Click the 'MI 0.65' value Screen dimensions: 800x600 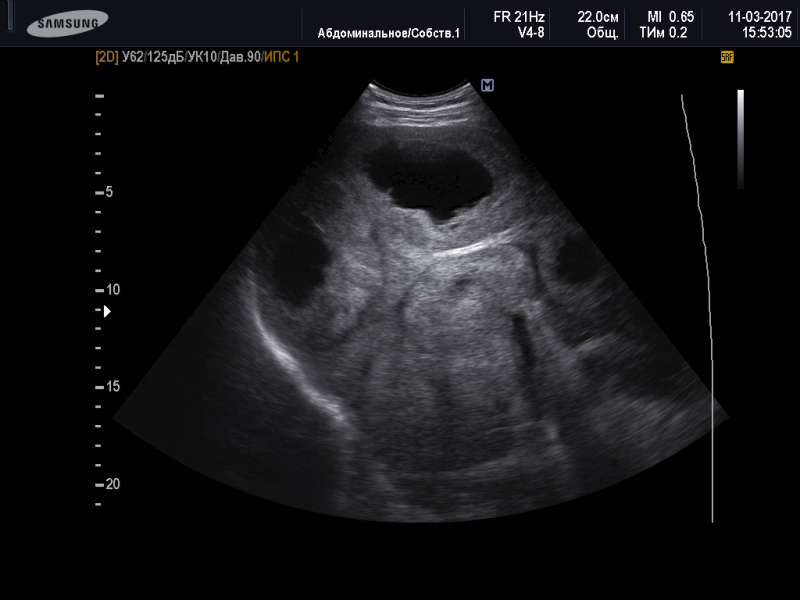click(x=670, y=17)
